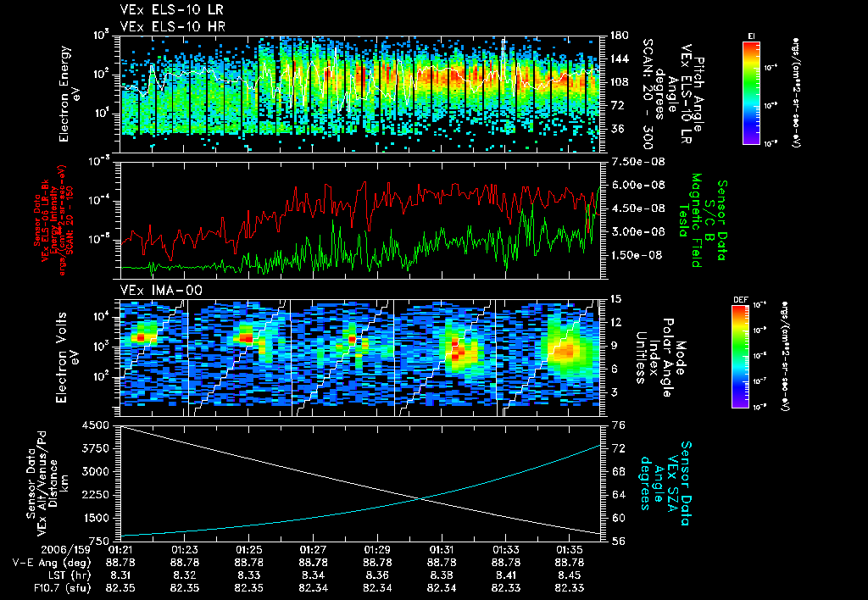Click the 144 pitch angle tick label
The height and width of the screenshot is (600, 868).
620,58
